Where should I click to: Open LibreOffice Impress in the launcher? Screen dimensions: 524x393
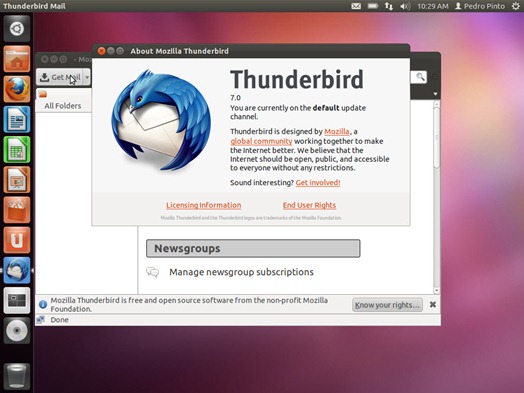pos(17,180)
